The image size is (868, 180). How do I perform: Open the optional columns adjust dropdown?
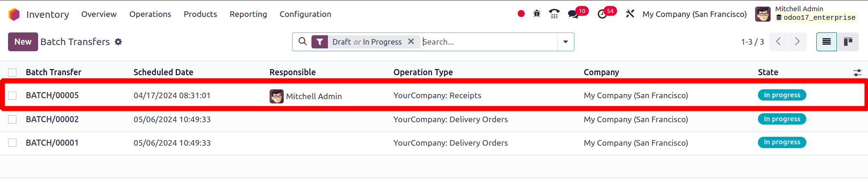tap(858, 72)
